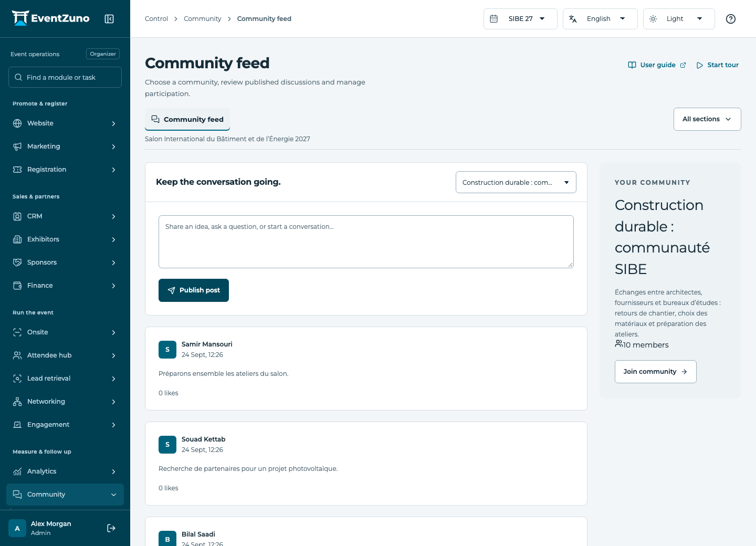The width and height of the screenshot is (756, 546).
Task: Click the 10 members count
Action: (x=642, y=344)
